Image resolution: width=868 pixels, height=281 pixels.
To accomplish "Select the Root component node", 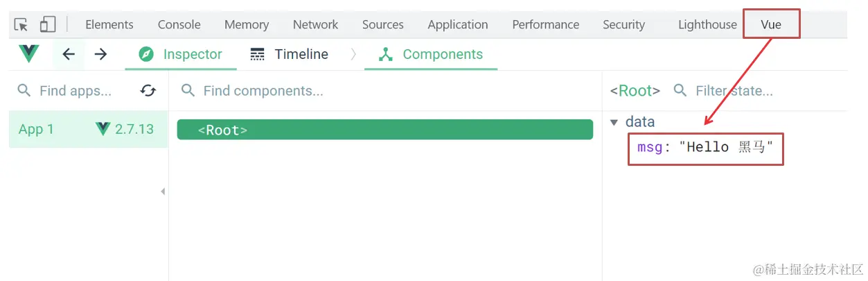I will point(385,130).
